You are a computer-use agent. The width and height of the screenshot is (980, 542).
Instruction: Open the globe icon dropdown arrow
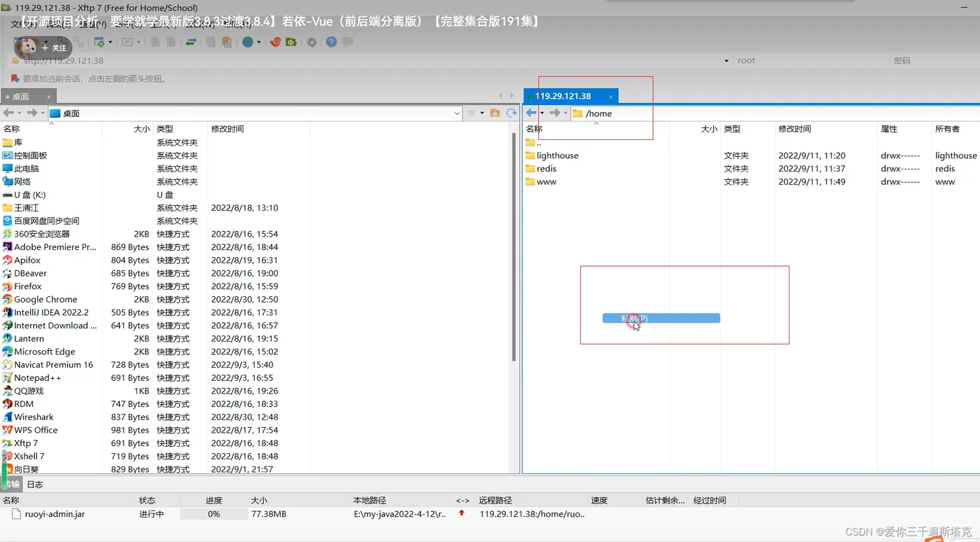coord(258,42)
